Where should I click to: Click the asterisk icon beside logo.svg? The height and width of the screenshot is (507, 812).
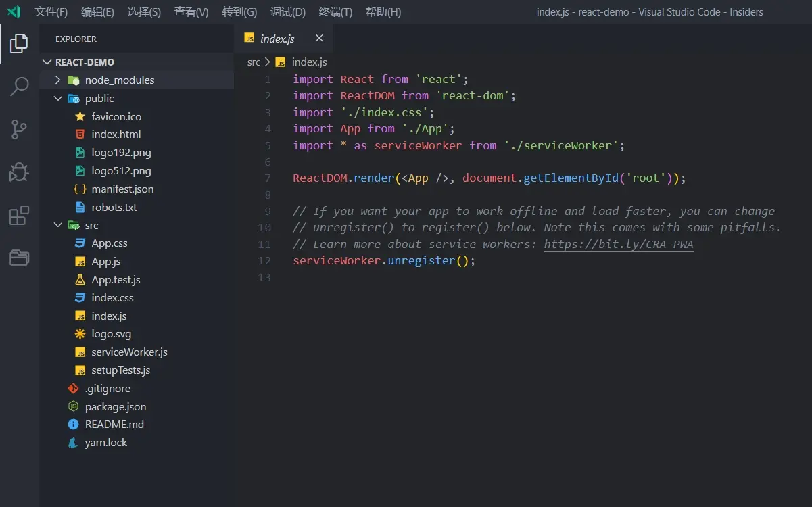click(x=80, y=334)
